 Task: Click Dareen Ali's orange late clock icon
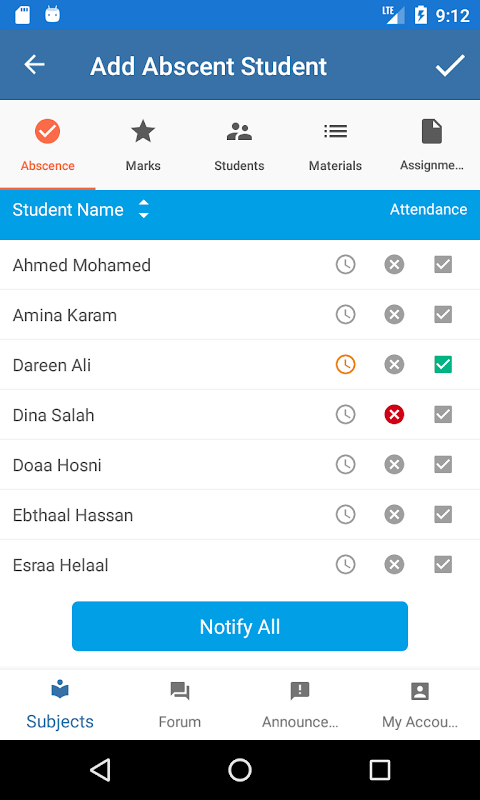(x=345, y=365)
